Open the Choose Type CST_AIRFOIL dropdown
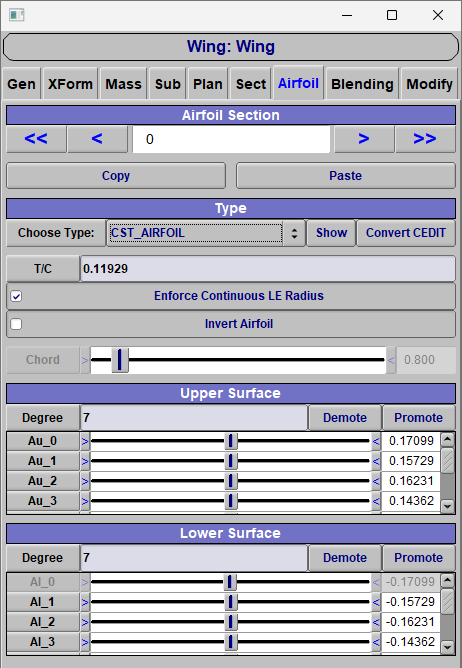The image size is (462, 668). tap(206, 233)
